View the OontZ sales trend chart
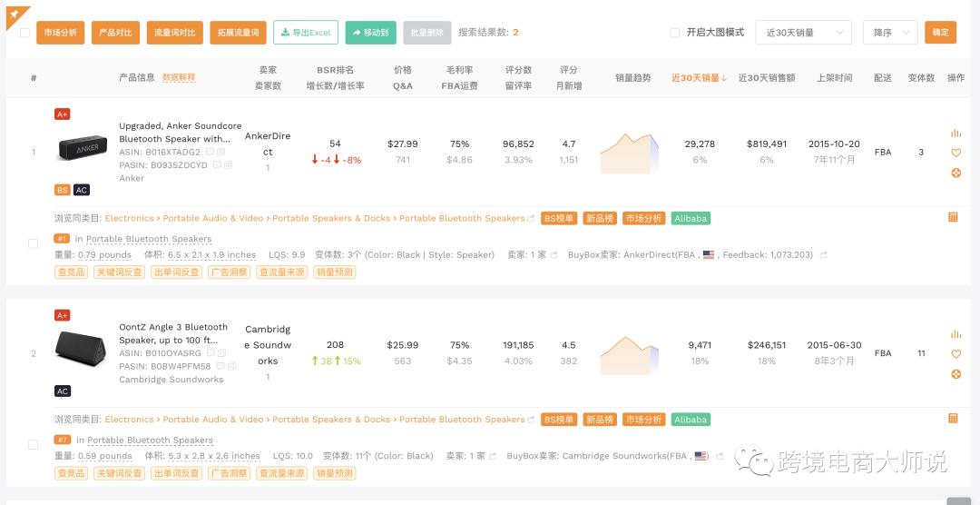The width and height of the screenshot is (980, 505). [629, 355]
